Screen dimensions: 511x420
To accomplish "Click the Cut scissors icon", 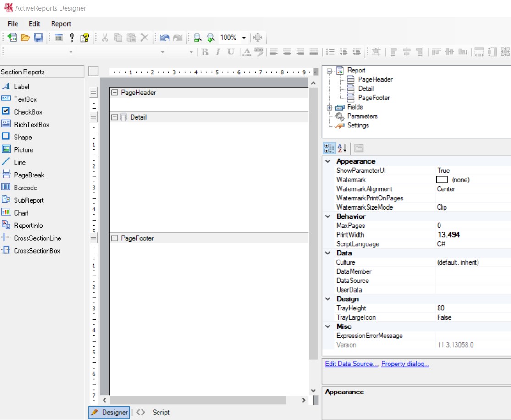I will point(105,38).
